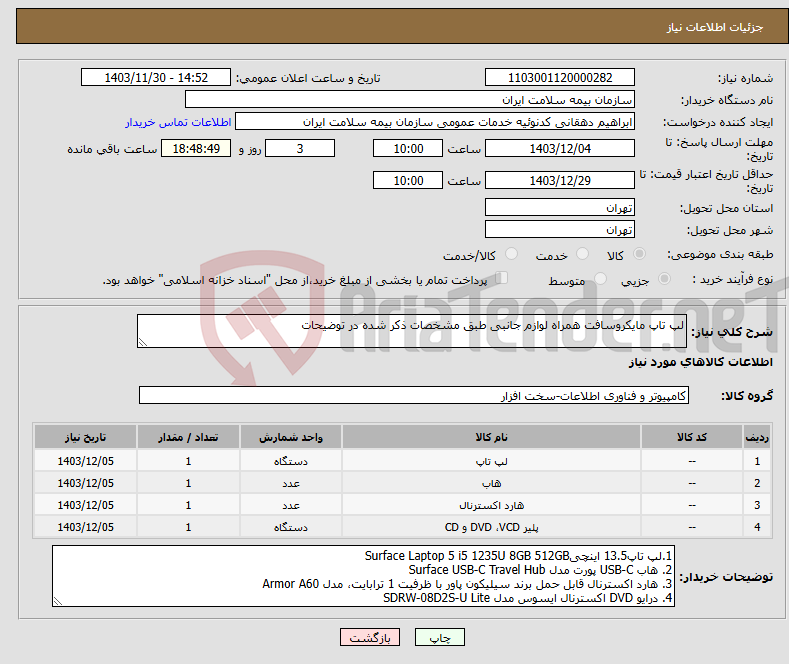Click the response deadline time 10:00 field
This screenshot has height=664, width=789.
click(x=408, y=148)
